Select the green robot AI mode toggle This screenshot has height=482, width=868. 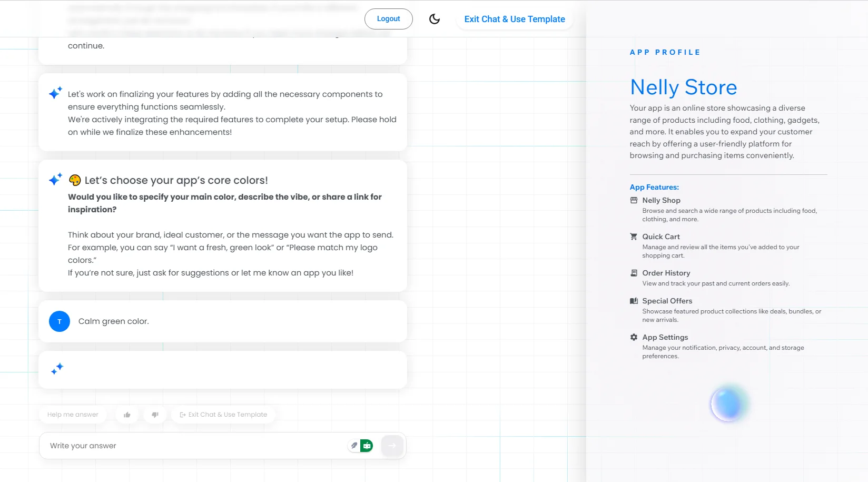[x=367, y=446]
